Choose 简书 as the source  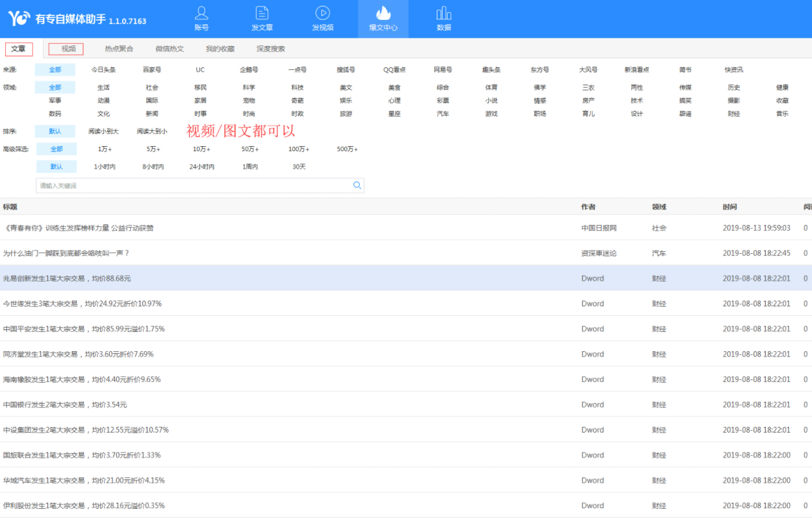coord(686,70)
